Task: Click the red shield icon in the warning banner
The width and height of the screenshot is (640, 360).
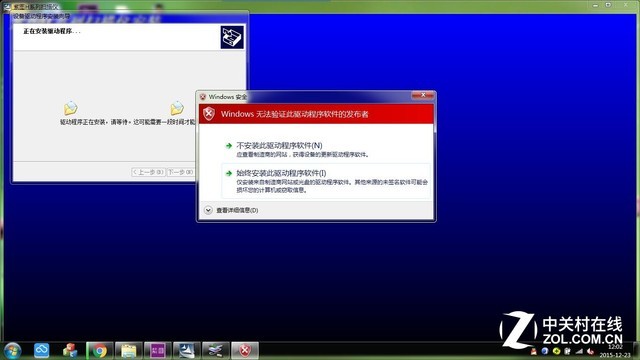Action: [x=209, y=113]
